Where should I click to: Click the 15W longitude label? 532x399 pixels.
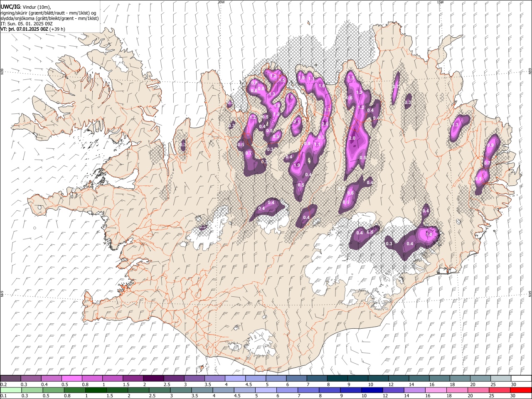tap(440, 2)
